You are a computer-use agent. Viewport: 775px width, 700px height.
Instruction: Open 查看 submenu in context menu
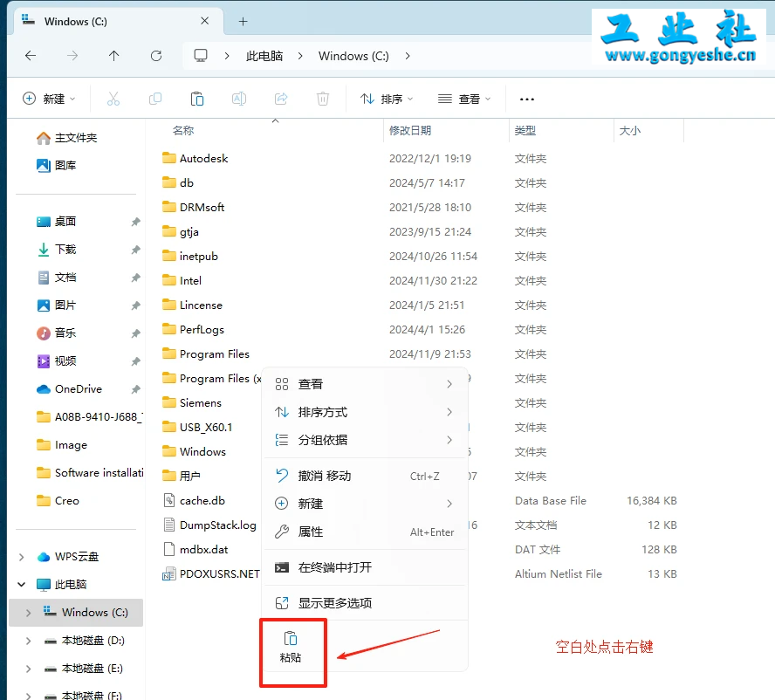365,384
